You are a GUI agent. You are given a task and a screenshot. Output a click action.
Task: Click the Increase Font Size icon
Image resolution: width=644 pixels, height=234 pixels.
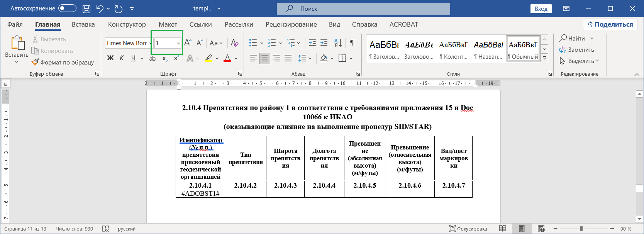point(188,42)
